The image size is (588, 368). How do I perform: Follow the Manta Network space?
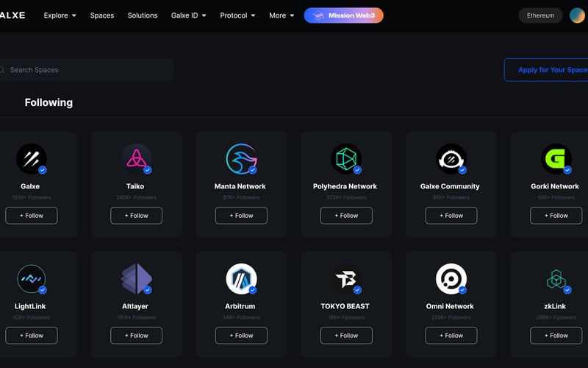point(242,216)
